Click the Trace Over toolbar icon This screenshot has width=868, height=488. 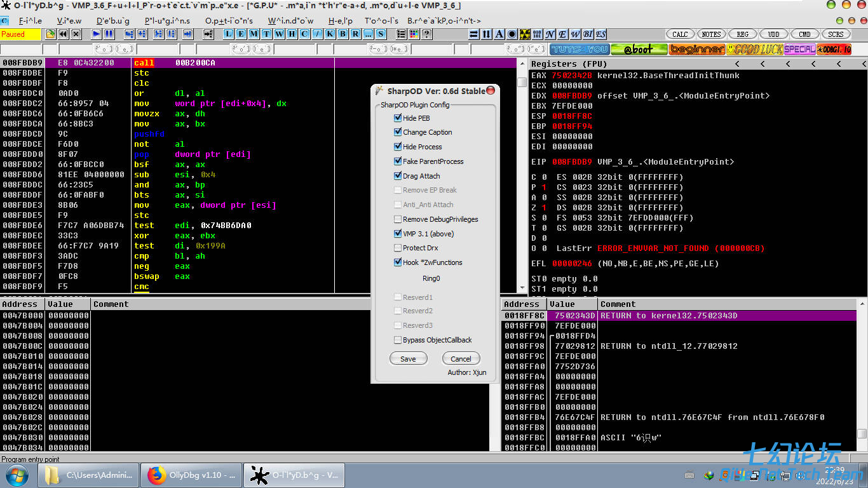coord(173,34)
